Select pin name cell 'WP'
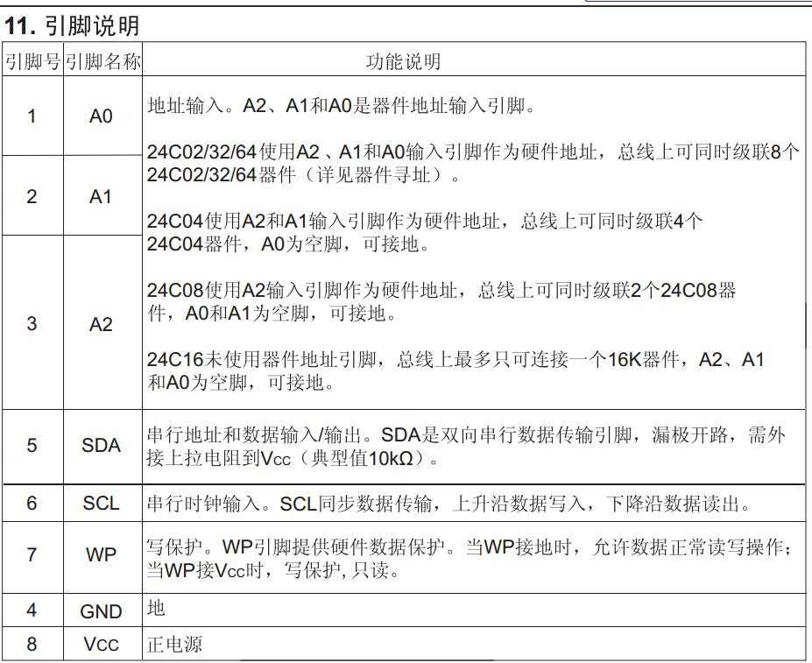Screen dimensions: 812x663 102,555
